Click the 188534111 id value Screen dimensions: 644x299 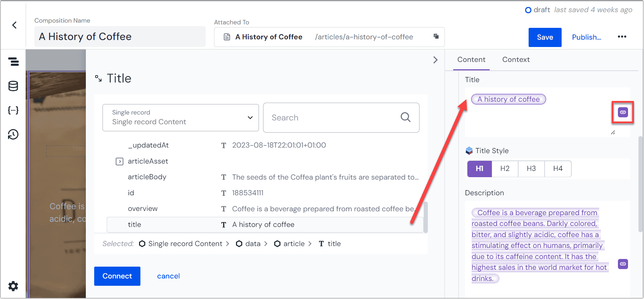[248, 193]
